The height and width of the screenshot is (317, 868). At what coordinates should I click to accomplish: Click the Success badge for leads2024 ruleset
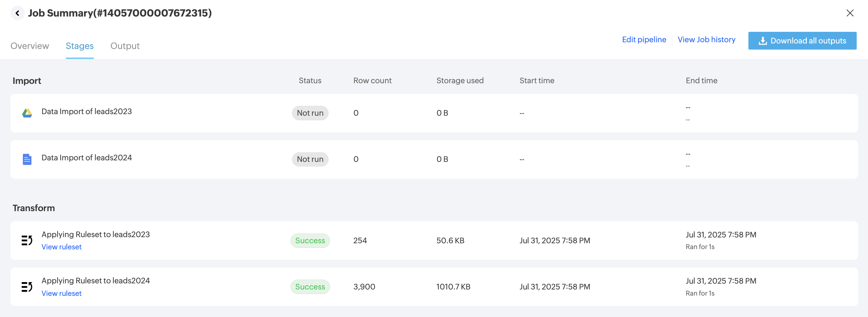point(310,287)
